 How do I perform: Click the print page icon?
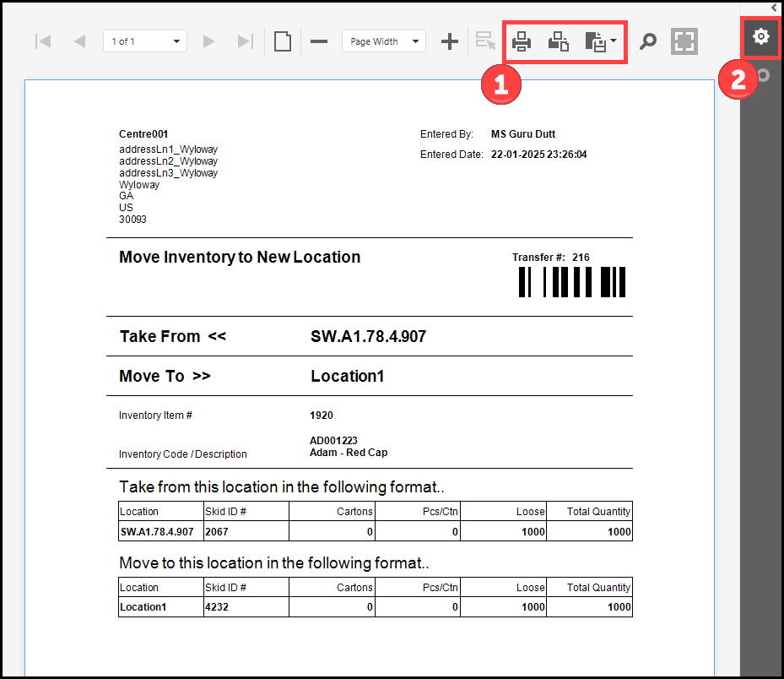tap(559, 41)
